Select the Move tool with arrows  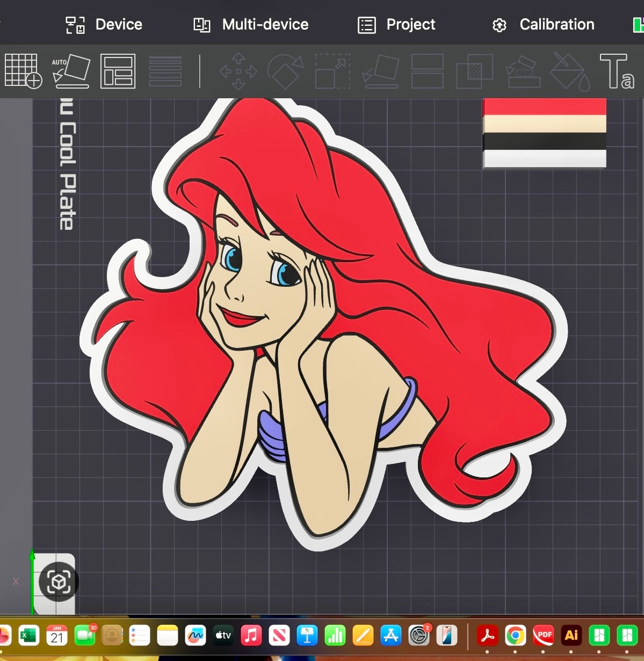tap(238, 71)
